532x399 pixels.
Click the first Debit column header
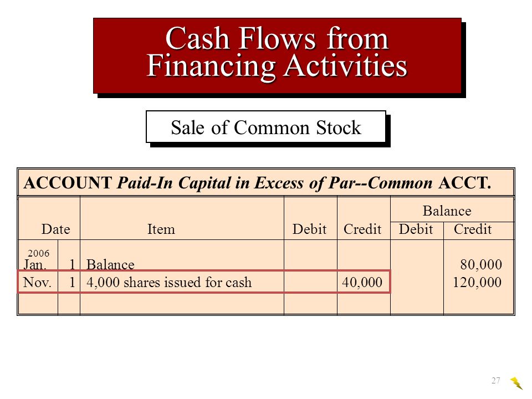309,229
